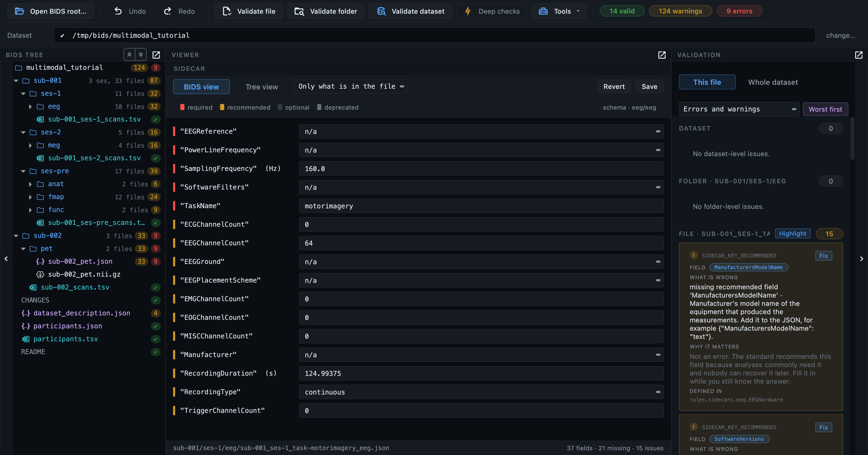Image resolution: width=868 pixels, height=455 pixels.
Task: Click the change... dataset link
Action: [x=840, y=35]
